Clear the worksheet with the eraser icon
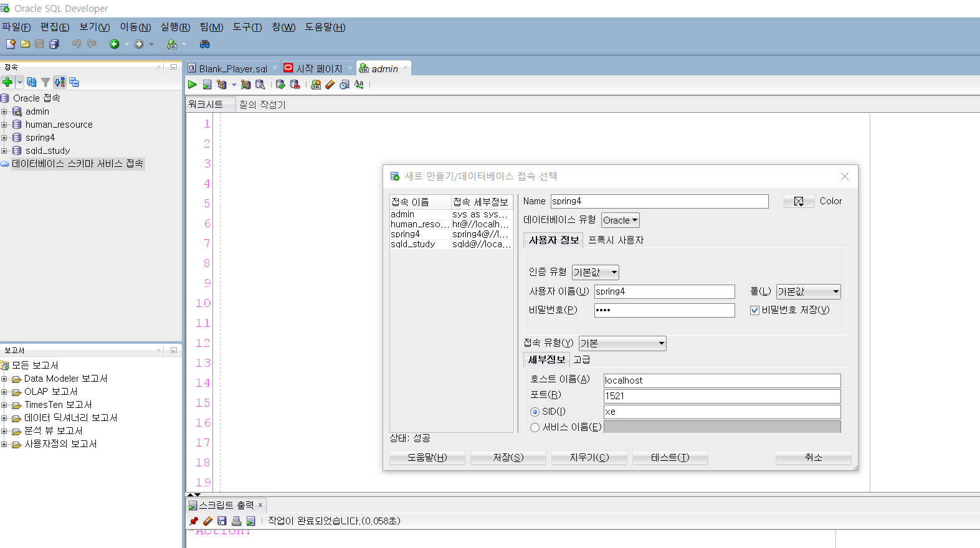 tap(330, 85)
